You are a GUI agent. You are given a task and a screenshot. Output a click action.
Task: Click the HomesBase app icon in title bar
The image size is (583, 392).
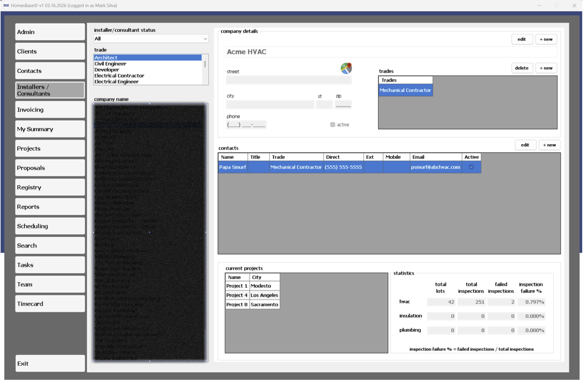pyautogui.click(x=6, y=5)
